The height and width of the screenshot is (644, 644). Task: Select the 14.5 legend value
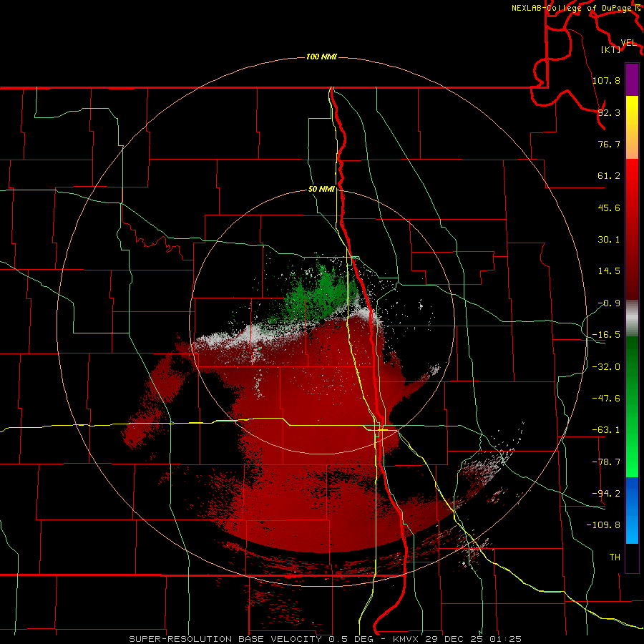pos(609,271)
